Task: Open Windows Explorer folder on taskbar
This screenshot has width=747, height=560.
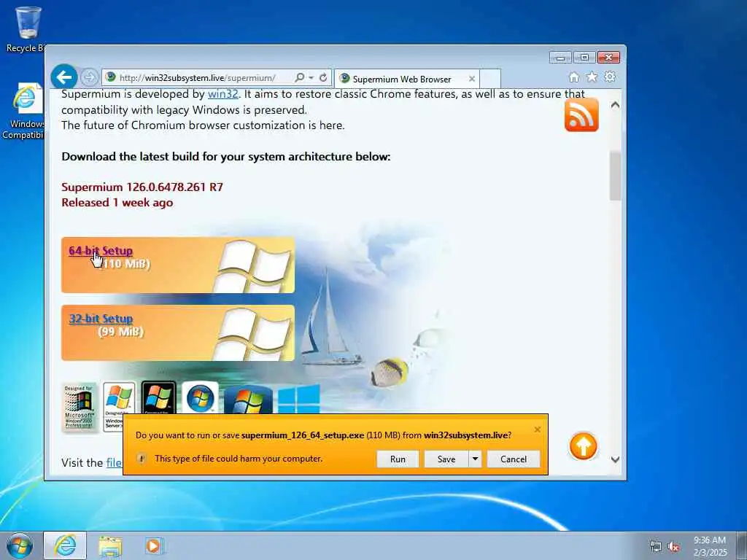Action: click(110, 545)
